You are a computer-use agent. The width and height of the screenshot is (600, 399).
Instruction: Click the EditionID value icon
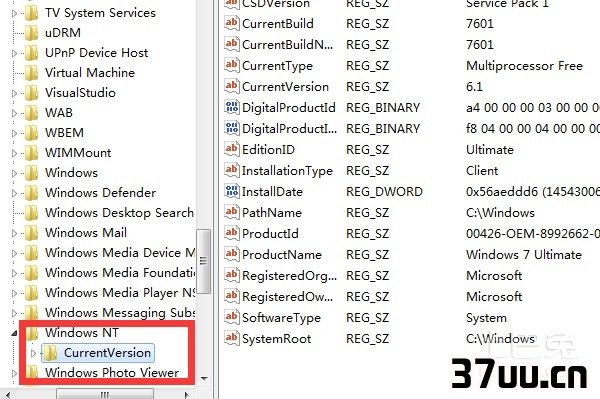pos(232,149)
